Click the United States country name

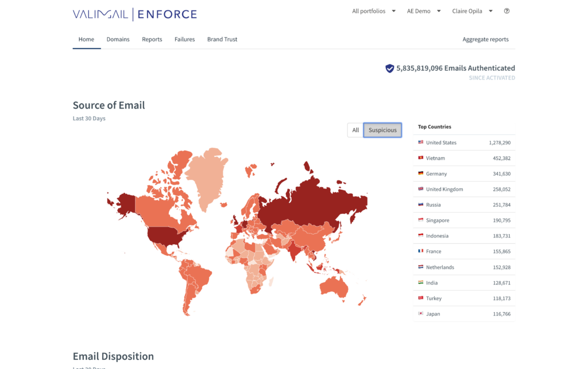[441, 143]
